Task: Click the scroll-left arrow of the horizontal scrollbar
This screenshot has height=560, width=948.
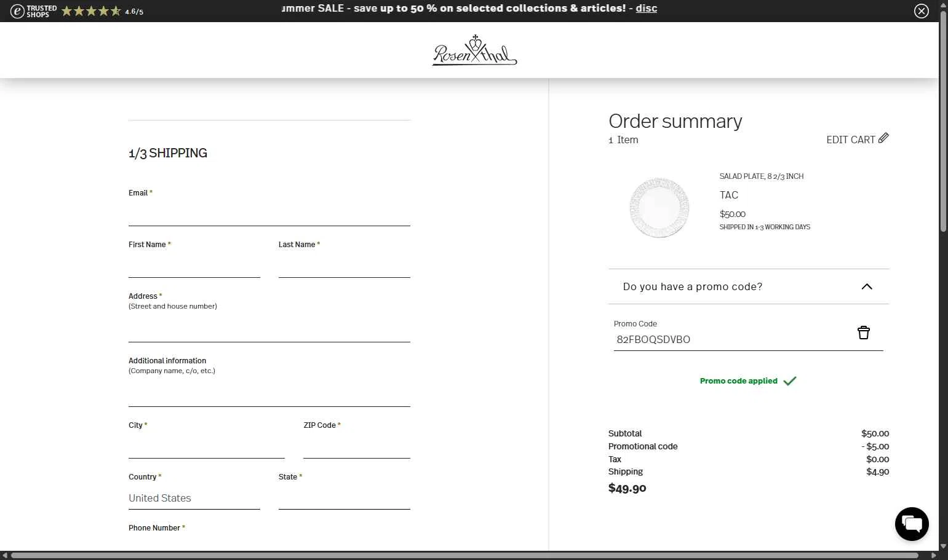Action: pyautogui.click(x=5, y=556)
